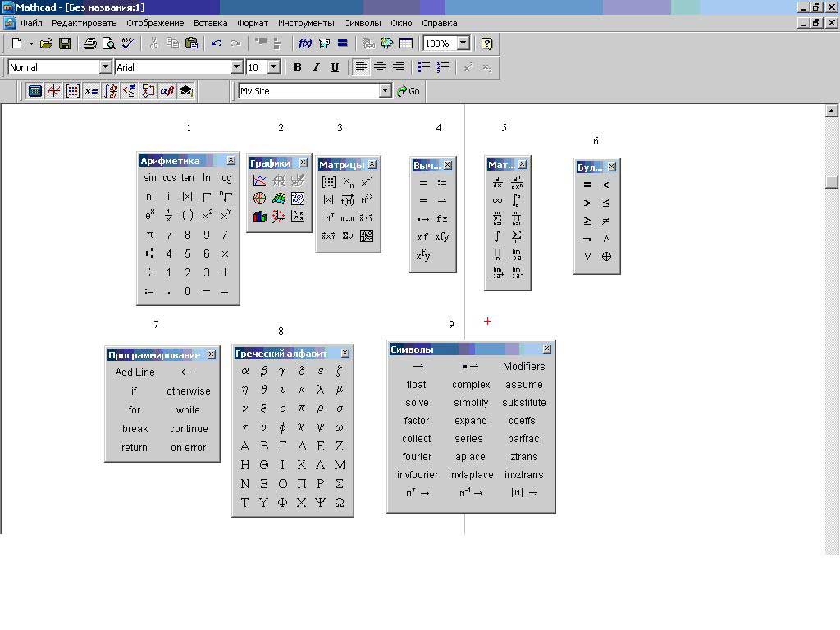Expand the My Site address dropdown
This screenshot has height=630, width=840.
[x=386, y=91]
